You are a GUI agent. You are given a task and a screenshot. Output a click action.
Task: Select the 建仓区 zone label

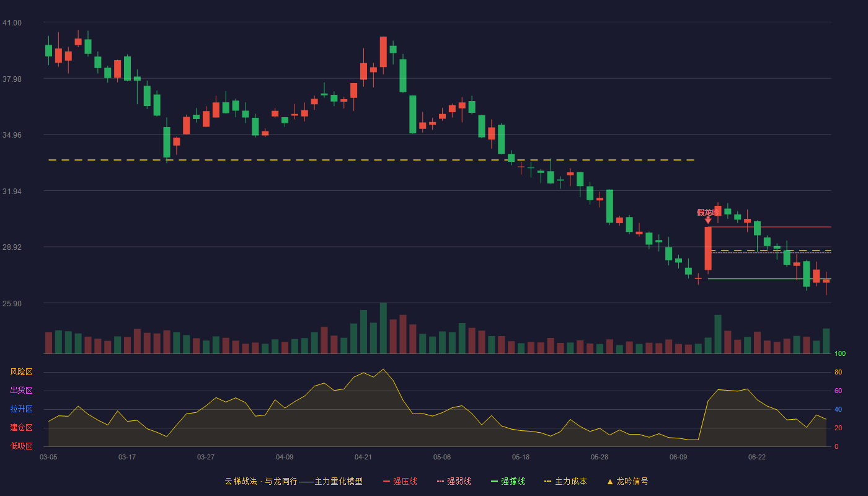coord(21,428)
